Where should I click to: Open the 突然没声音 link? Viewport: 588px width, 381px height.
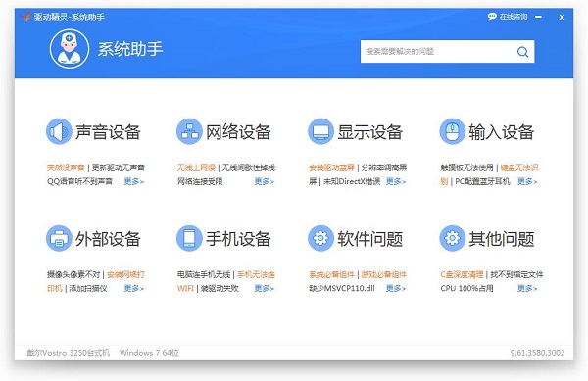click(x=66, y=167)
